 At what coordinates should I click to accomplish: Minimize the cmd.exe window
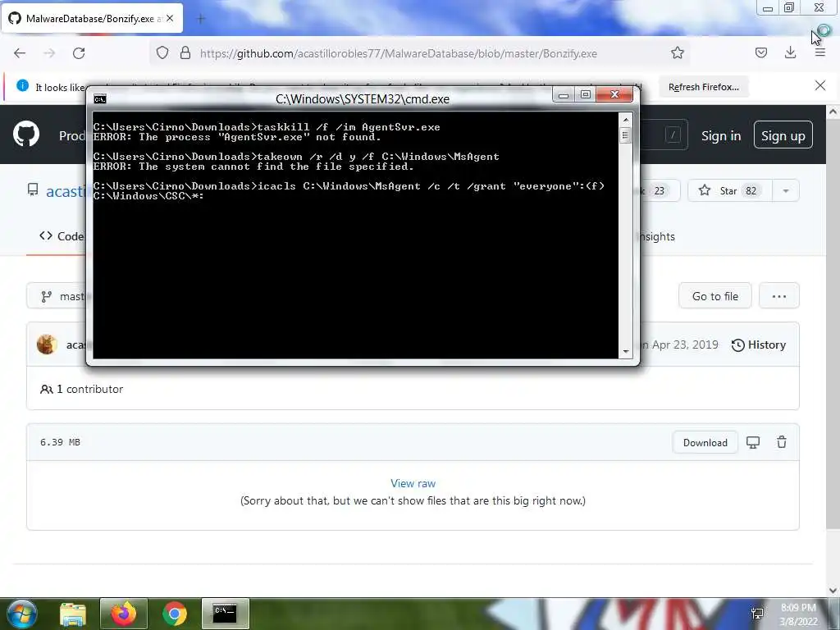pos(563,95)
